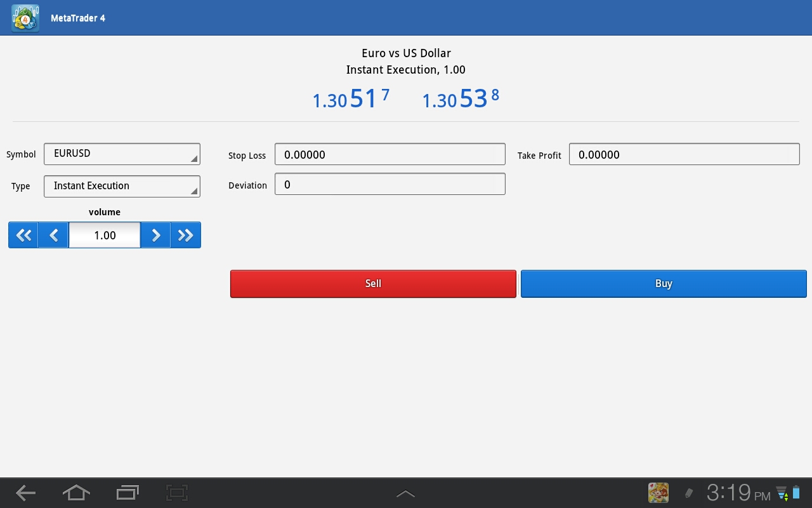Tap the 3:19 PM clock
The width and height of the screenshot is (812, 508).
[738, 493]
